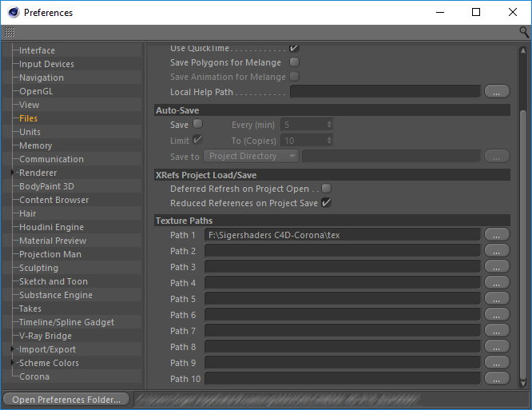532x410 pixels.
Task: Click the Path 6 texture field
Action: pyautogui.click(x=343, y=314)
